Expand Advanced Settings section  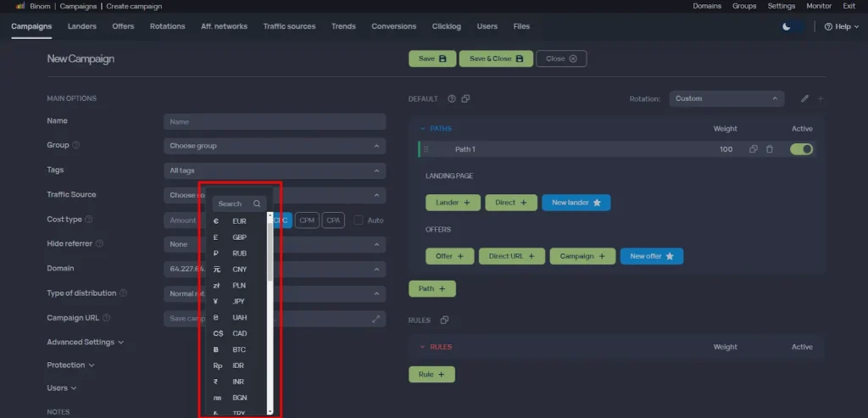tap(86, 343)
